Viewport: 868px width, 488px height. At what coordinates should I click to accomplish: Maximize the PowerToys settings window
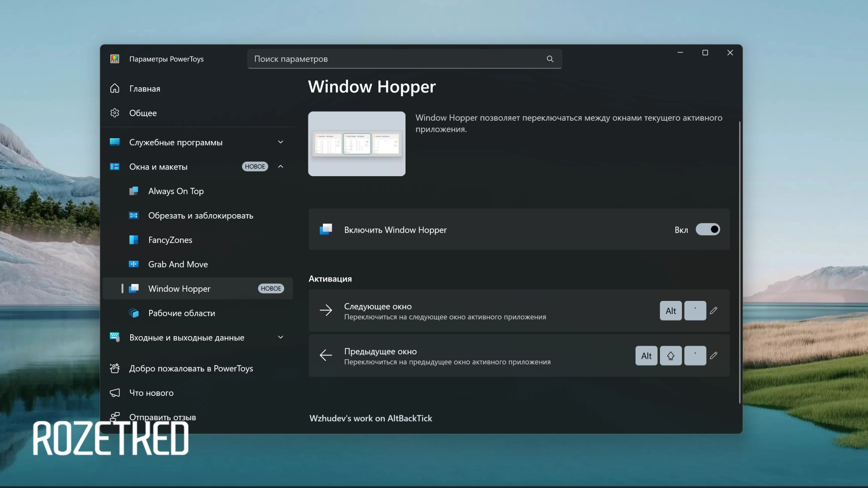click(705, 53)
